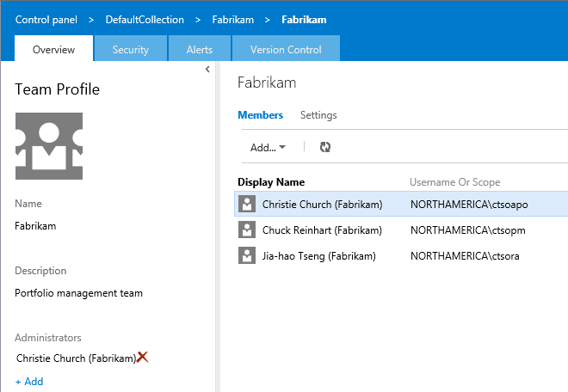
Task: Open the Version Control tab
Action: [286, 49]
